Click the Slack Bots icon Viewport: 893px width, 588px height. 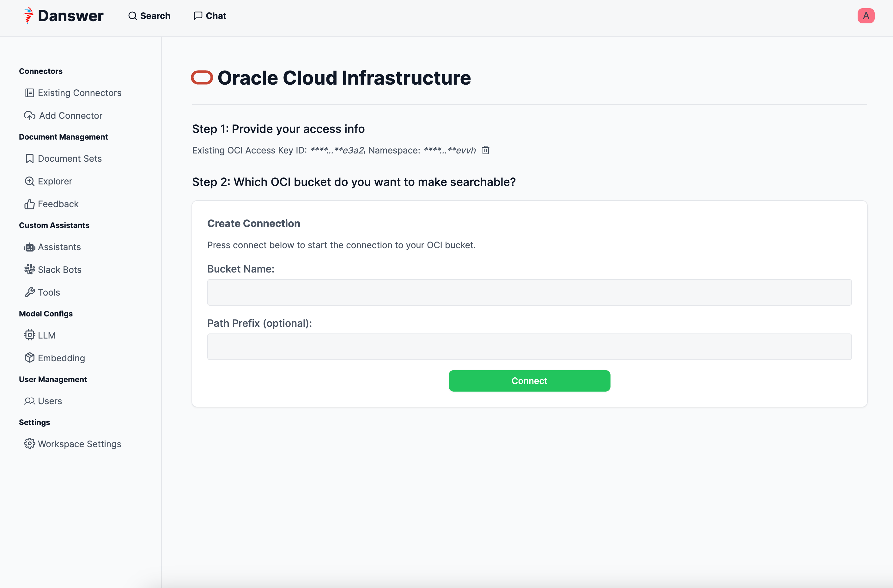tap(30, 270)
